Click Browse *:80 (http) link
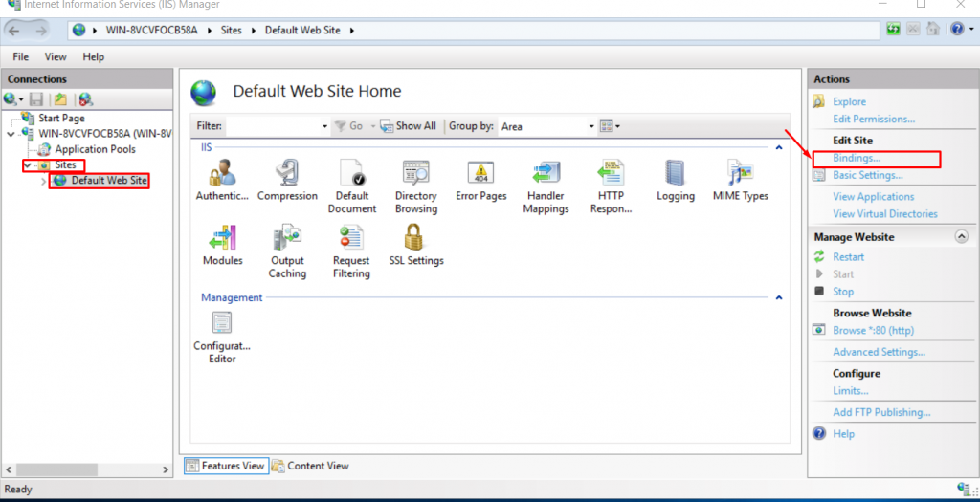Screen dimensions: 980x502 873,330
